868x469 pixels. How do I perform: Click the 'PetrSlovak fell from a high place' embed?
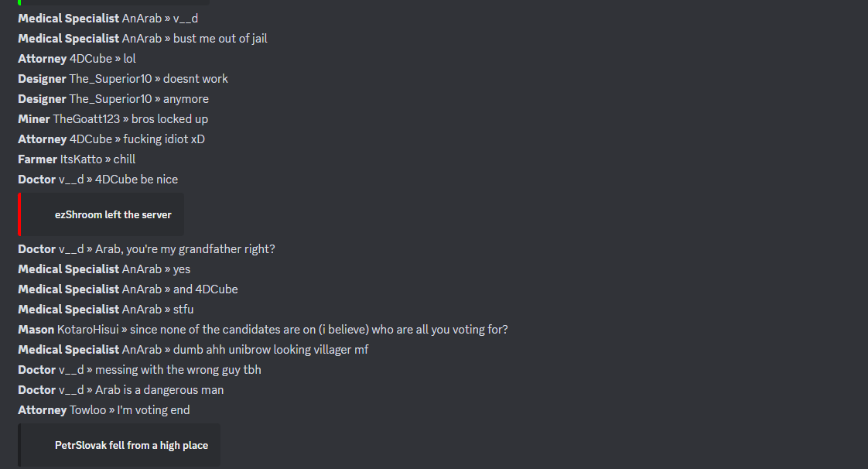click(x=119, y=445)
